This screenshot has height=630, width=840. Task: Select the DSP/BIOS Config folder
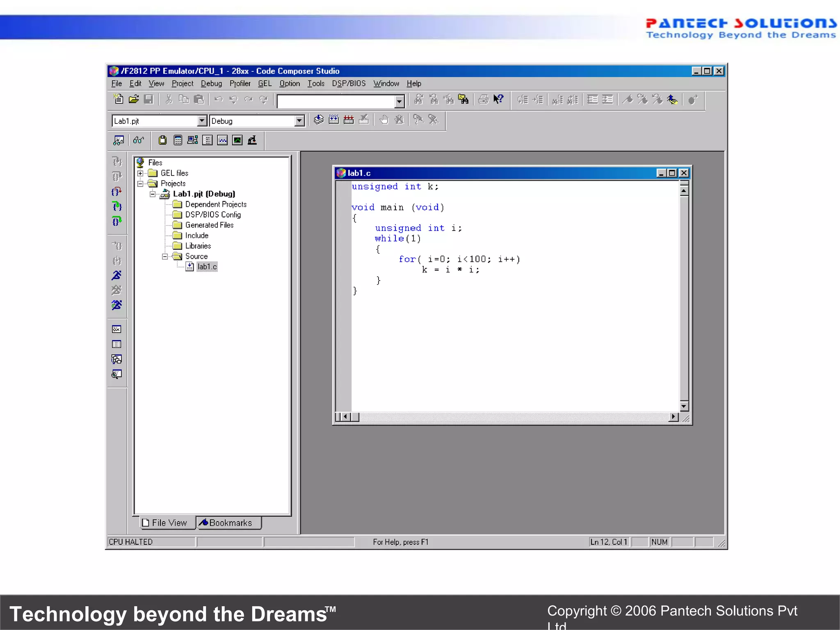[x=213, y=215]
